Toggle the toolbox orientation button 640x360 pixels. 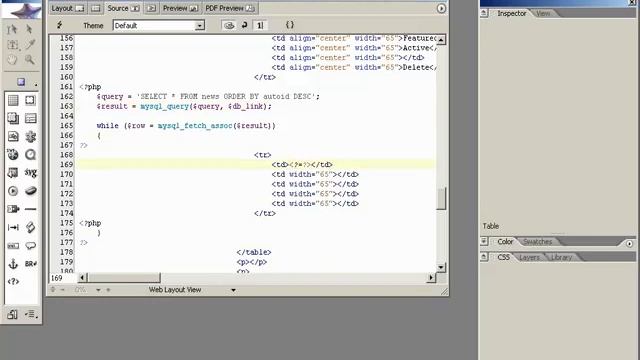(x=12, y=314)
